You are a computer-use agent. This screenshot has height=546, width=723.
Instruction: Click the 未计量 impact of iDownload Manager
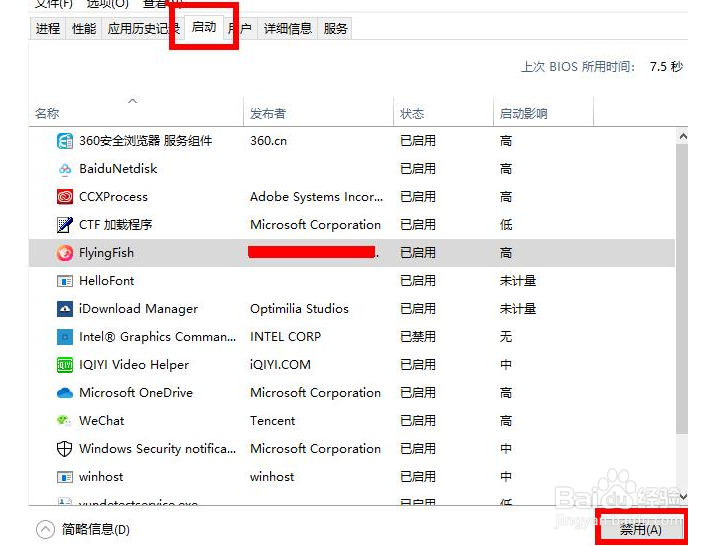[x=518, y=309]
